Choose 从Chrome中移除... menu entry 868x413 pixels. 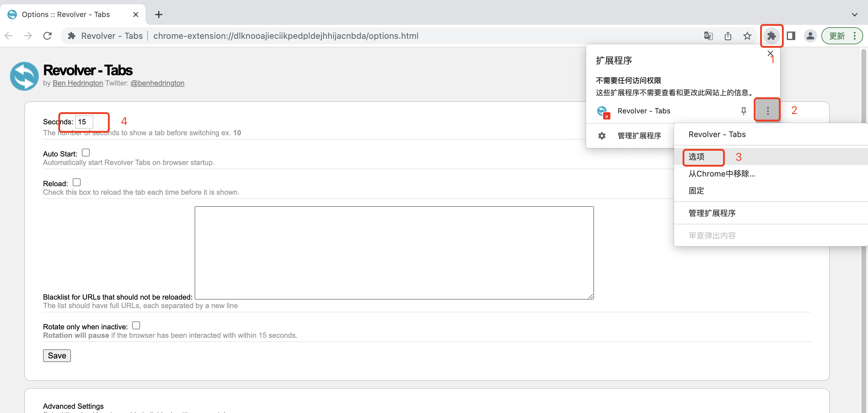click(771, 174)
